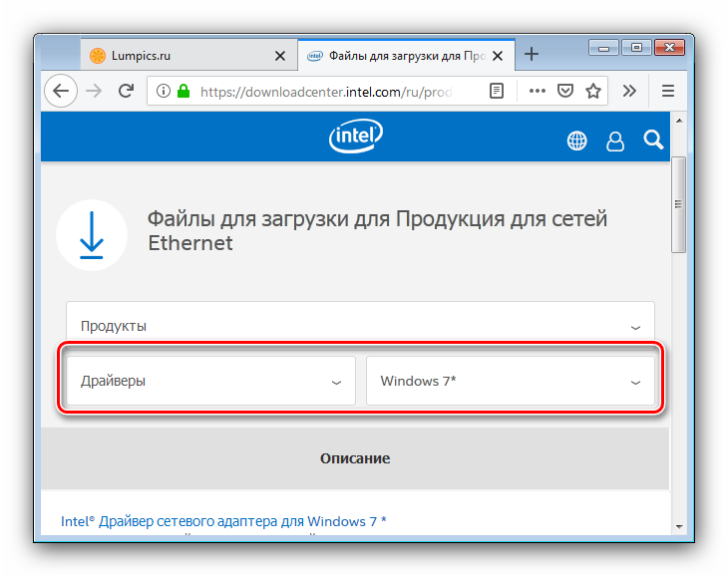The height and width of the screenshot is (576, 728).
Task: Click the scrollbar down arrow
Action: click(679, 526)
